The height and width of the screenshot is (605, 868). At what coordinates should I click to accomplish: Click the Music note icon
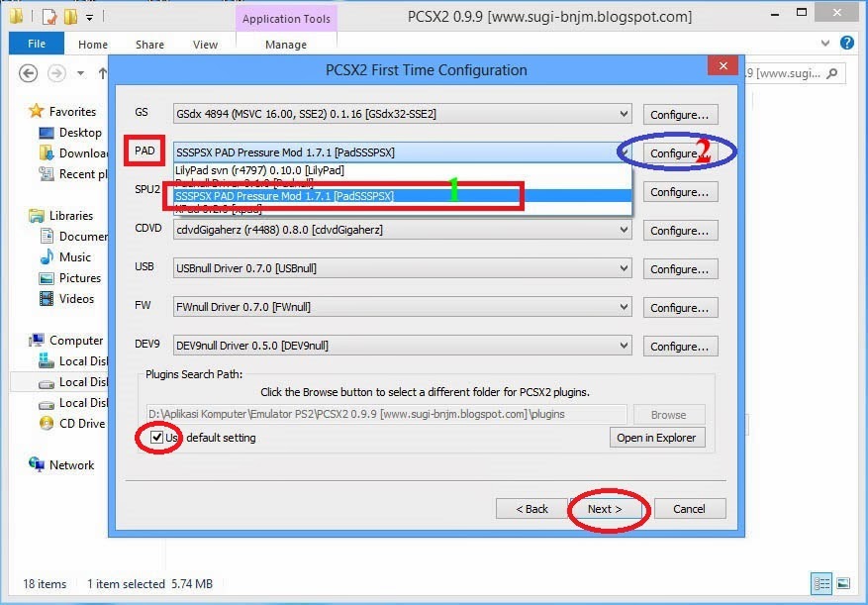(47, 256)
